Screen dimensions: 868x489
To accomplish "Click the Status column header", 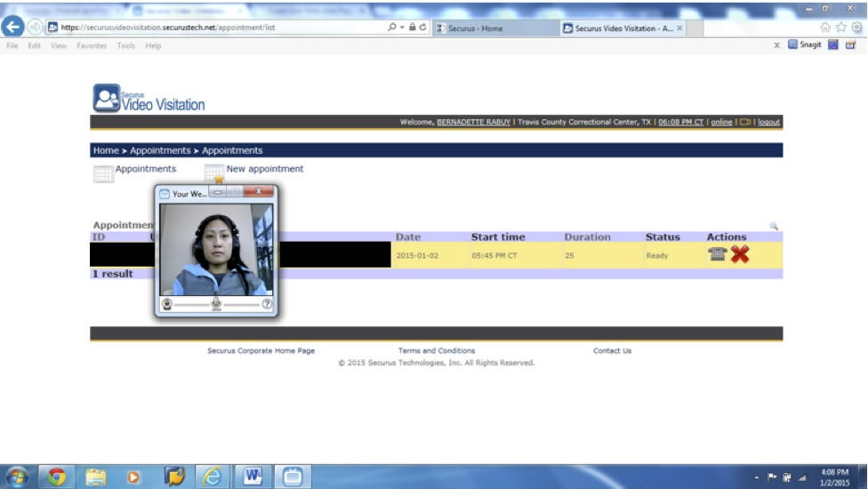I will click(662, 236).
